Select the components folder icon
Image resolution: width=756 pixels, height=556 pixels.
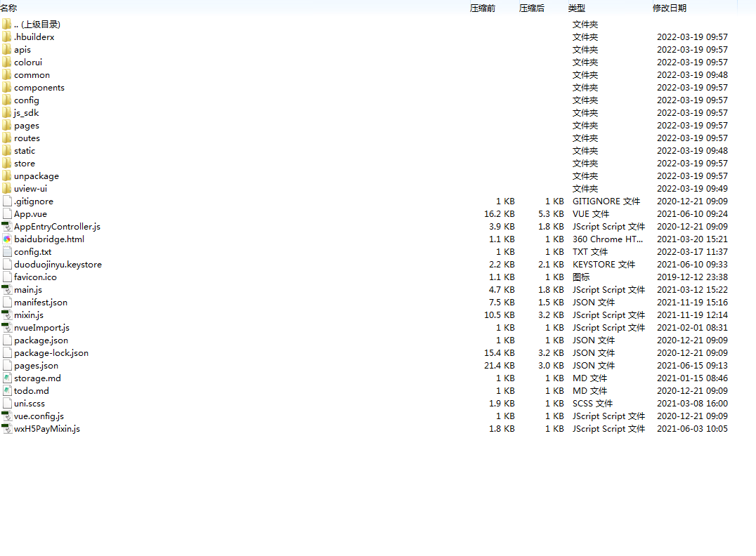point(7,87)
